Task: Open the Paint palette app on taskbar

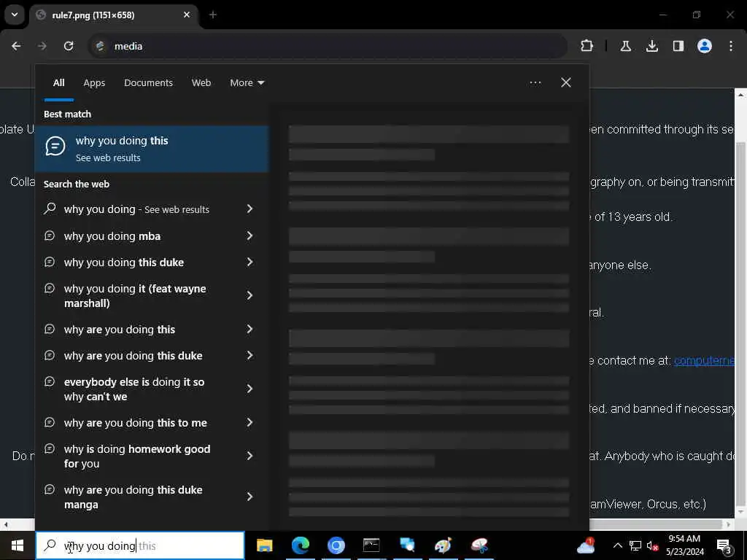Action: click(443, 545)
